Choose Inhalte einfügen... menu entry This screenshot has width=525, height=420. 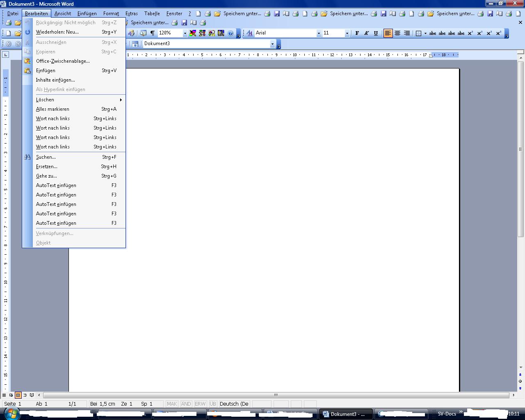[x=74, y=80]
